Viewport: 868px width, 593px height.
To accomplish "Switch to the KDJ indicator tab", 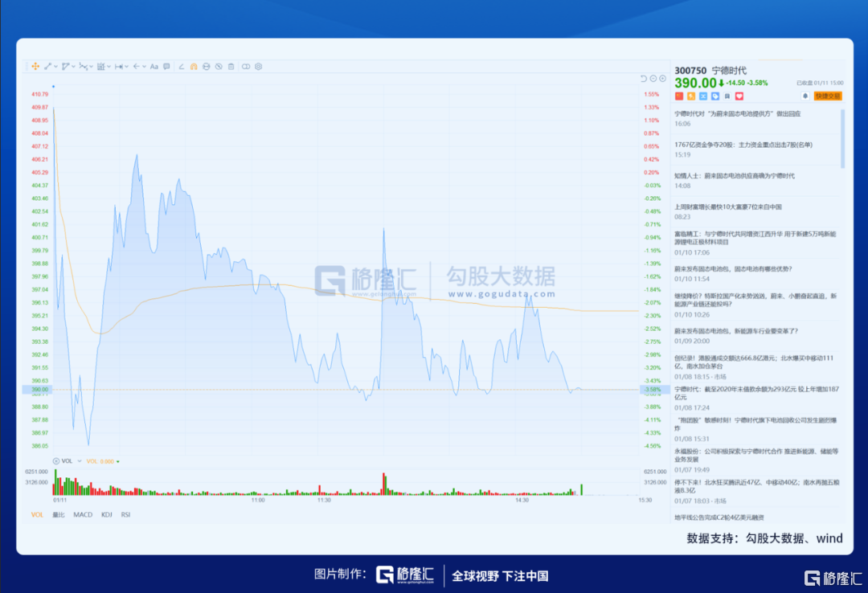I will [x=107, y=515].
